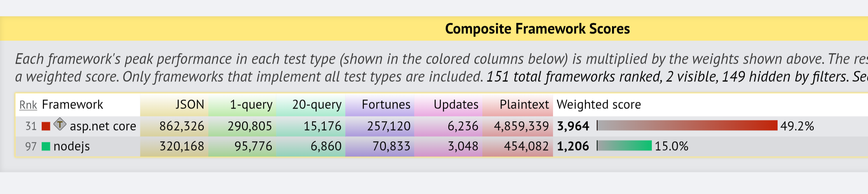Select the JSON column header
Screen dimensions: 868x194
[x=190, y=105]
